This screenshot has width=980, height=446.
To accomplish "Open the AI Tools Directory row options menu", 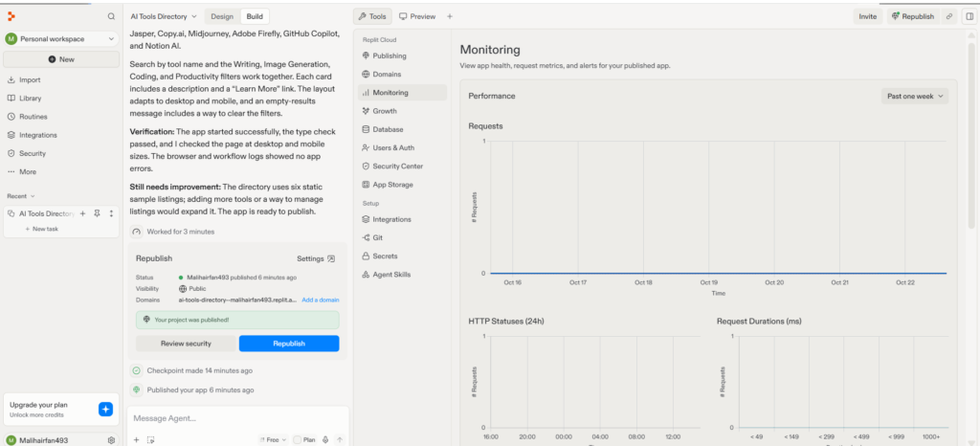I will [x=111, y=213].
